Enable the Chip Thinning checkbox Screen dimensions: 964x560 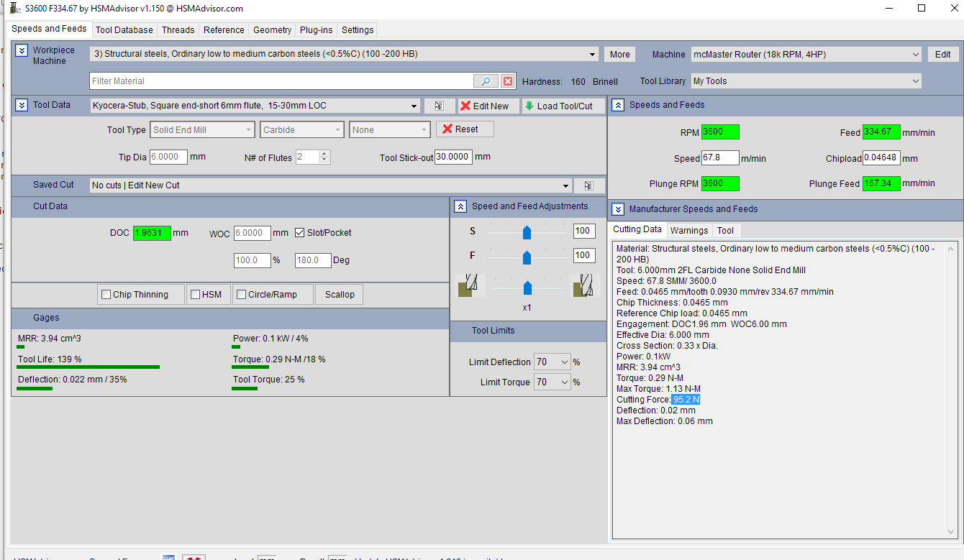(x=106, y=295)
